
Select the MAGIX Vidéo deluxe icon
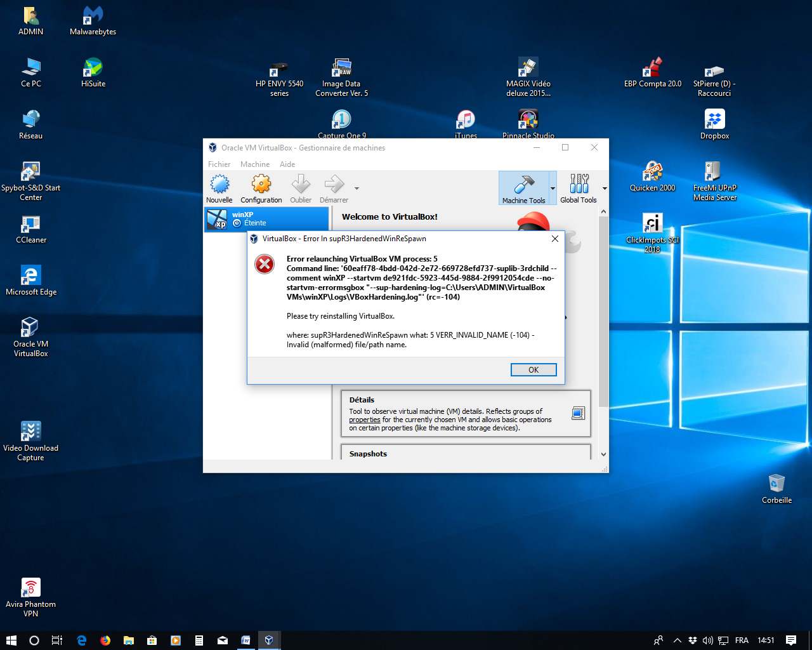[528, 77]
